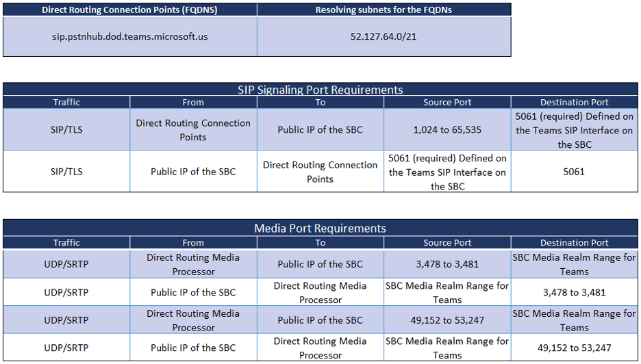
Task: Select 49,152 to 53,247 in Source Port column
Action: (447, 320)
